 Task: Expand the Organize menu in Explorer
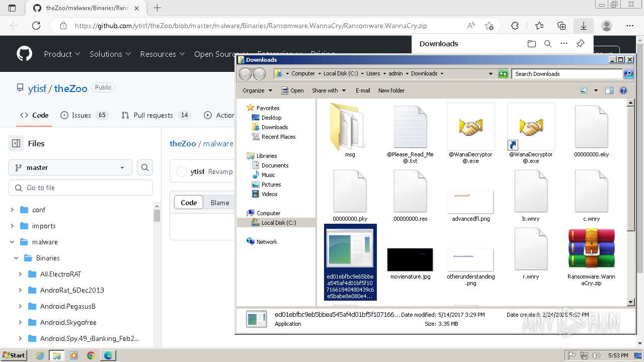257,90
